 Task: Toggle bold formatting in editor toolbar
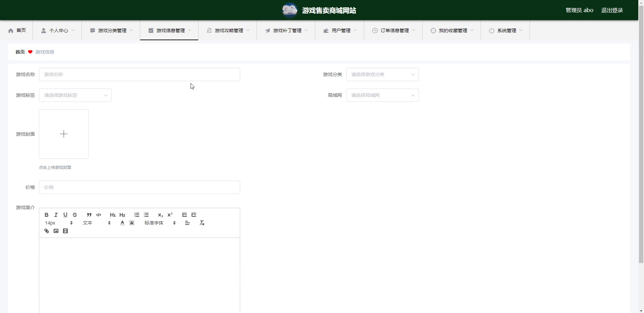pyautogui.click(x=47, y=215)
